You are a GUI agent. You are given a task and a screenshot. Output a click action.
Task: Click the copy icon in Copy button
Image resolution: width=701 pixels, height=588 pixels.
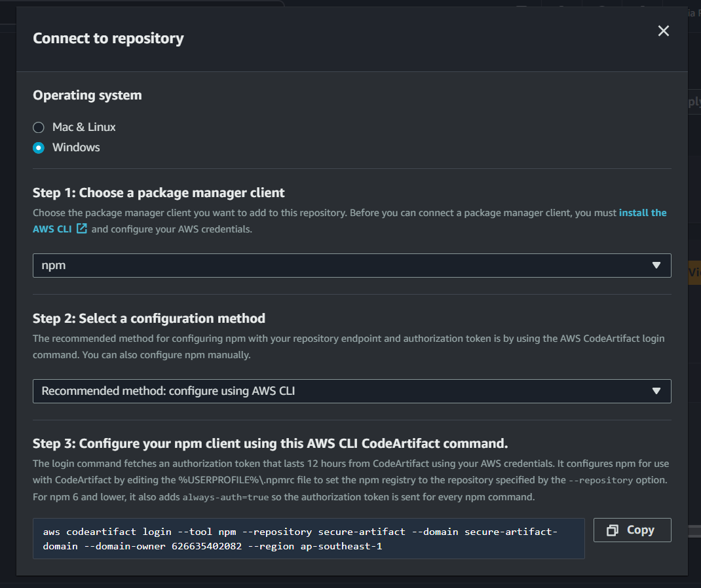tap(612, 530)
